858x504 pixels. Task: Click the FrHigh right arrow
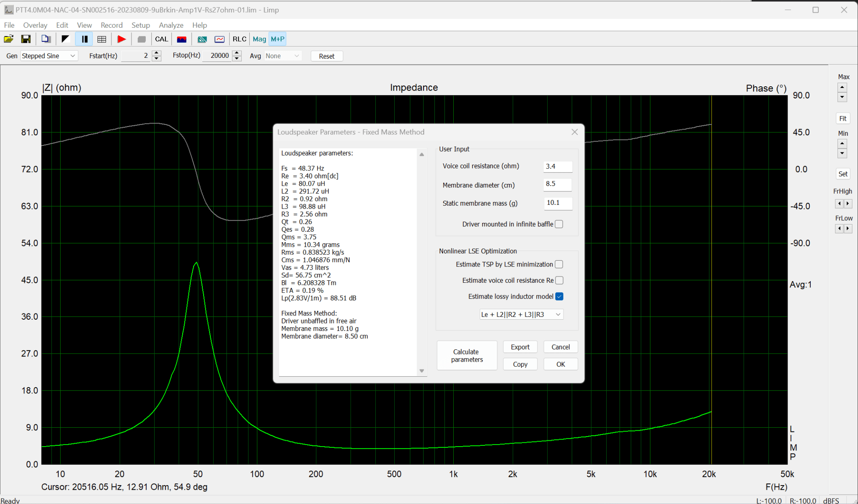click(848, 204)
